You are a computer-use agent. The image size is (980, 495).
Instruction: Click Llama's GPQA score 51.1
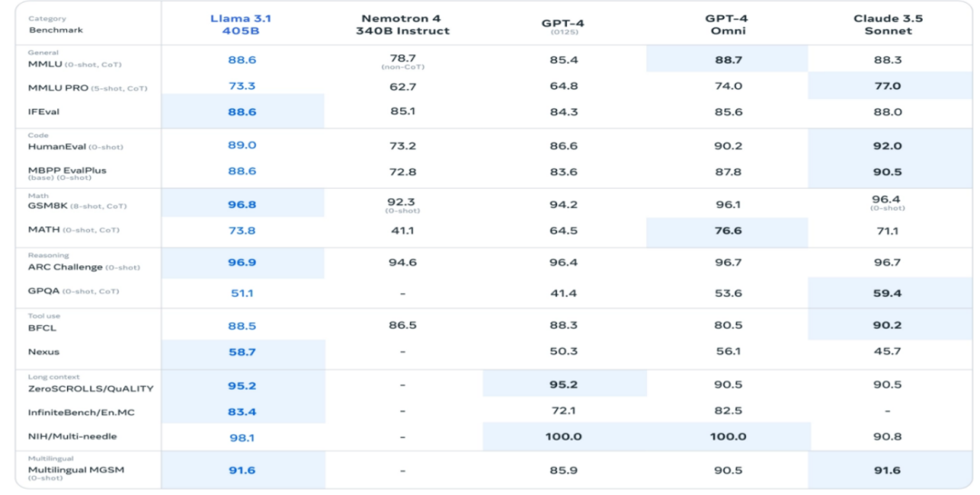coord(242,292)
